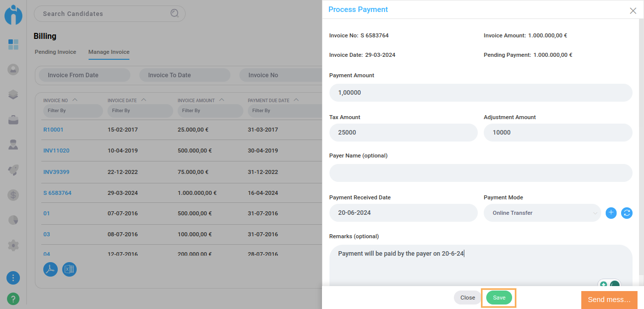
Task: Open the briefcase icon in sidebar
Action: point(13,120)
